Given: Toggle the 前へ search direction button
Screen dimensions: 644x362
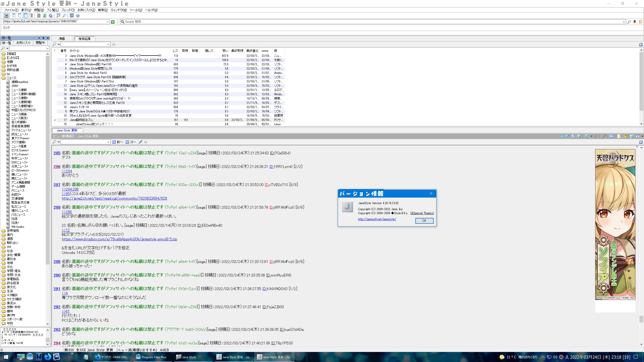Looking at the screenshot, I should pos(117,142).
